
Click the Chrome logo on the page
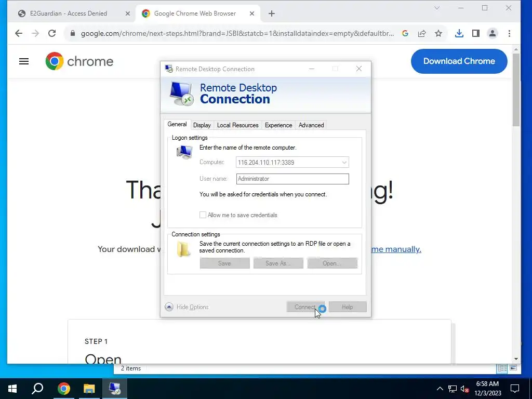(79, 61)
